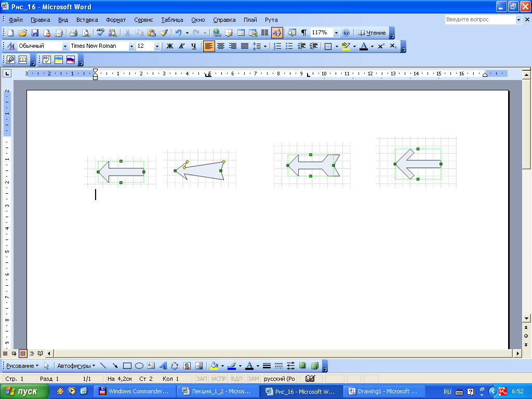Select the Oval drawing tool
Image resolution: width=532 pixels, height=399 pixels.
pyautogui.click(x=139, y=366)
